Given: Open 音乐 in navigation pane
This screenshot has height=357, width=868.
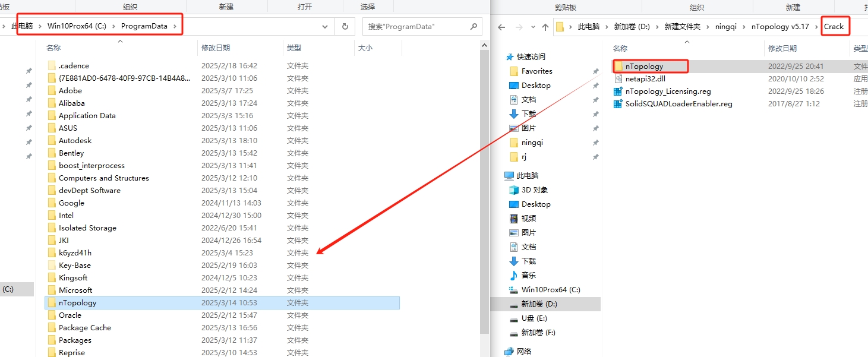Looking at the screenshot, I should [x=528, y=275].
